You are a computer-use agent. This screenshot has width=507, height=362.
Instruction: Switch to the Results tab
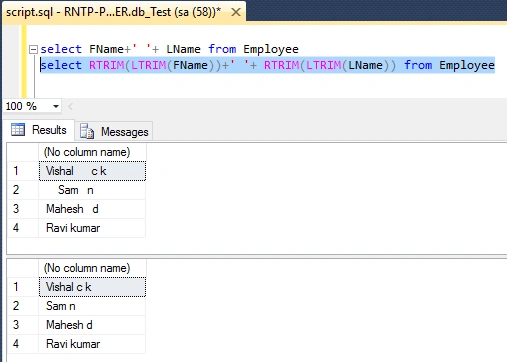[39, 130]
